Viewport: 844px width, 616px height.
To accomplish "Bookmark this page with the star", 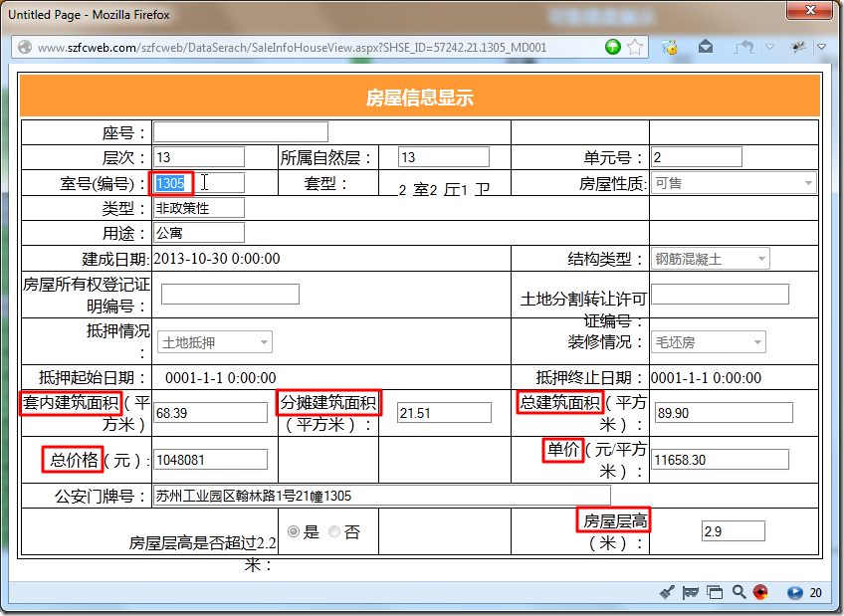I will click(x=635, y=47).
